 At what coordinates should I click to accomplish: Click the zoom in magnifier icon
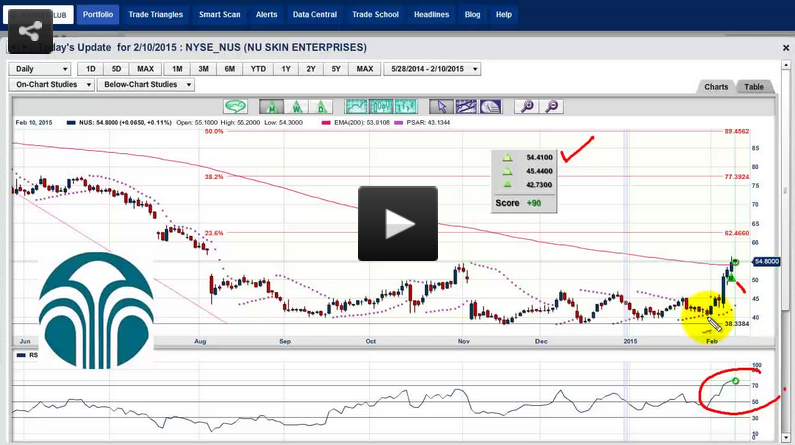pyautogui.click(x=526, y=106)
